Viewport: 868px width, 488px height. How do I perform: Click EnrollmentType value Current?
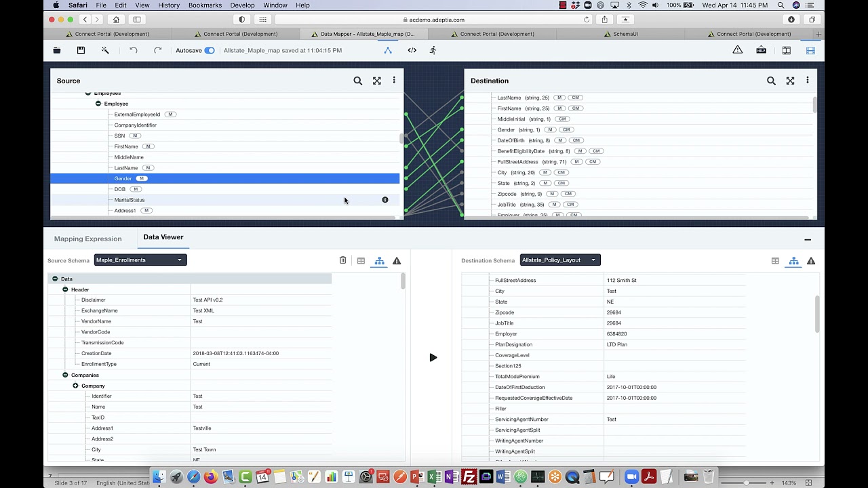pyautogui.click(x=201, y=364)
